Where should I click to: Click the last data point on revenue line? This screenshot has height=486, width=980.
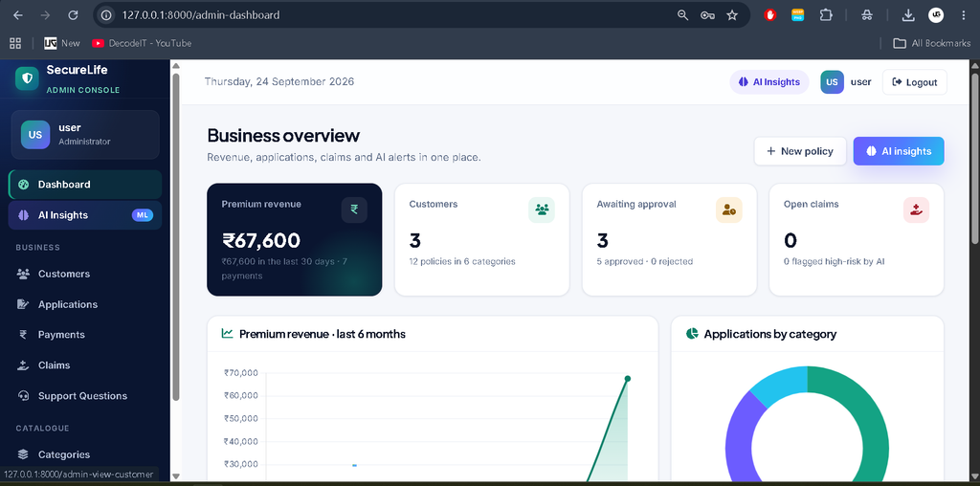coord(628,379)
